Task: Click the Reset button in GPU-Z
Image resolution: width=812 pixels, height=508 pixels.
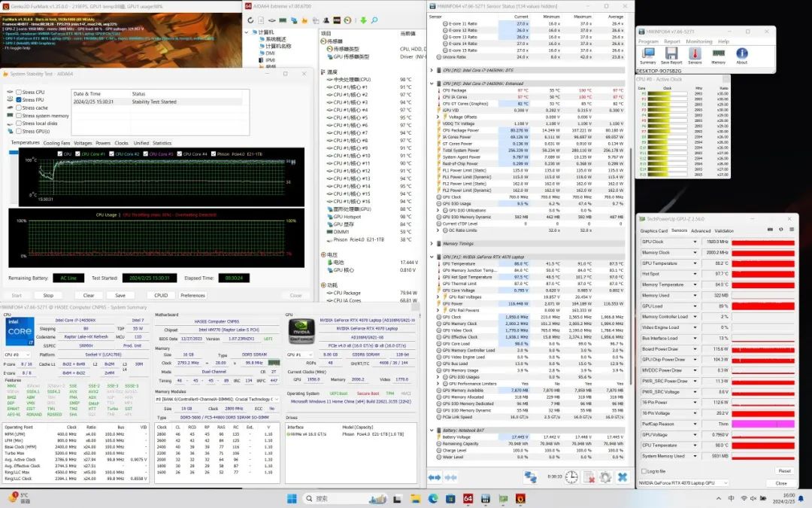Action: [x=783, y=471]
